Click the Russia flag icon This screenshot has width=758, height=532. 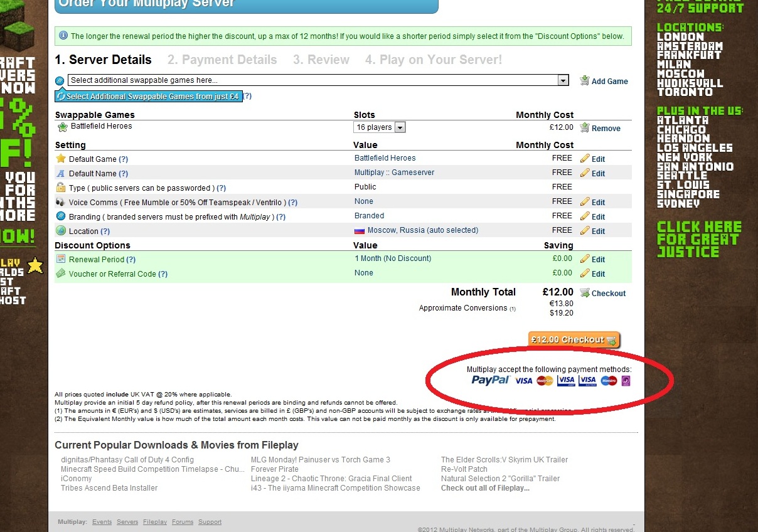tap(360, 231)
